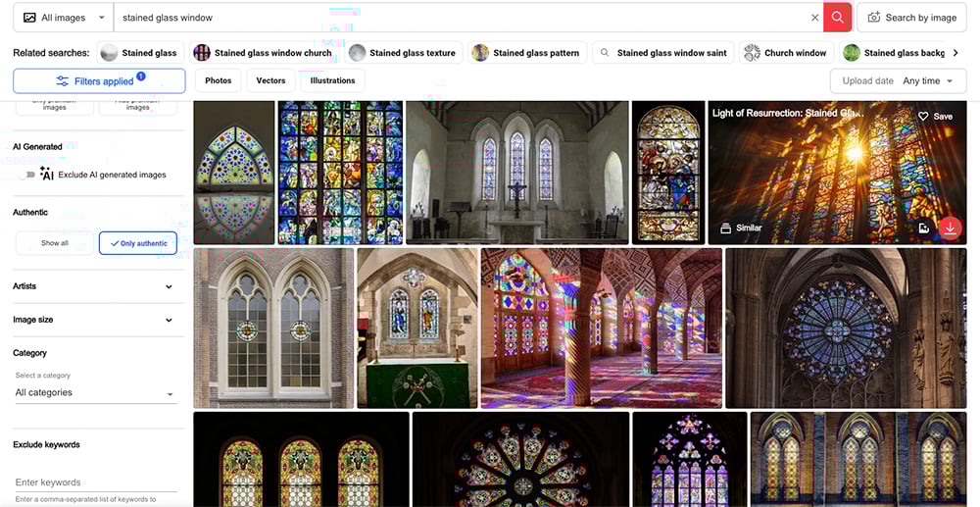This screenshot has height=507, width=980.
Task: Choose related search Church window
Action: click(x=786, y=53)
